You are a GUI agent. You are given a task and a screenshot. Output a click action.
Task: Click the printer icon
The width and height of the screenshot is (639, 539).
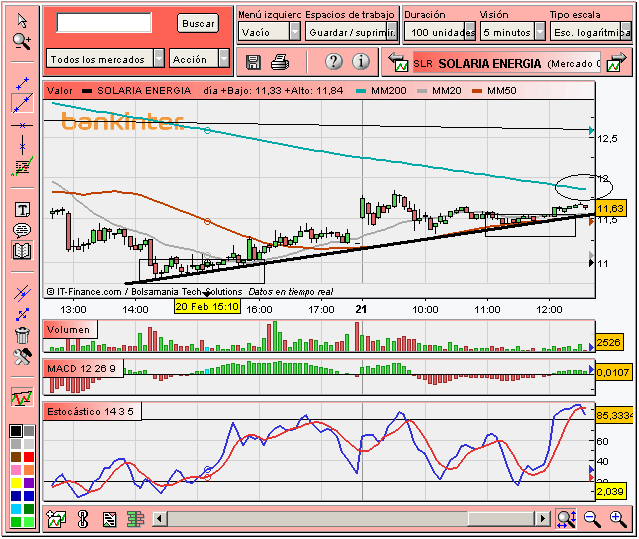click(x=280, y=62)
